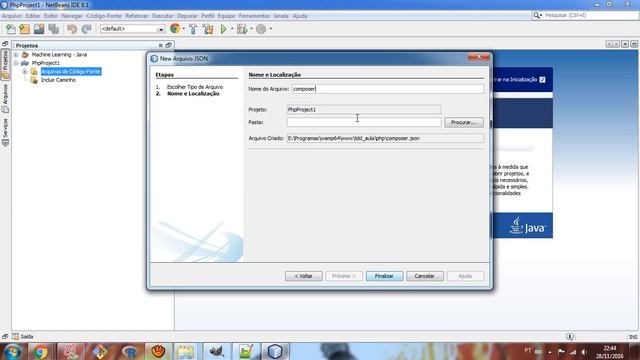This screenshot has height=360, width=640.
Task: Open the R application in taskbar
Action: click(130, 352)
